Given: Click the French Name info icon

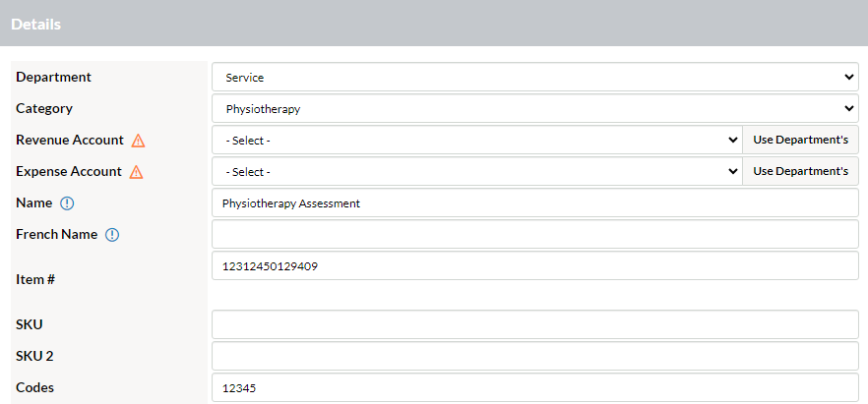Looking at the screenshot, I should click(112, 235).
